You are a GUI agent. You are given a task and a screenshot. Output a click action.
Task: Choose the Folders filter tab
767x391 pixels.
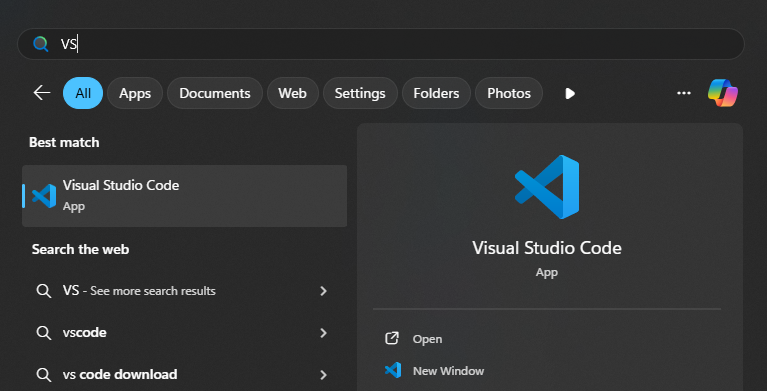click(x=436, y=93)
